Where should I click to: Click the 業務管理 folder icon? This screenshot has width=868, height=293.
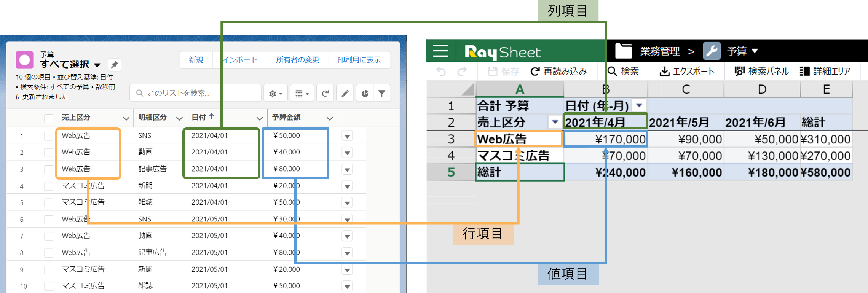(x=624, y=51)
